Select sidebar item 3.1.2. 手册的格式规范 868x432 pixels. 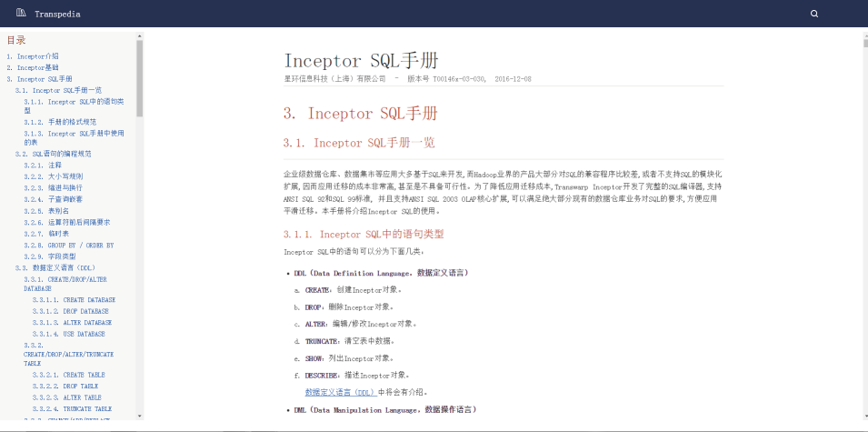[60, 122]
